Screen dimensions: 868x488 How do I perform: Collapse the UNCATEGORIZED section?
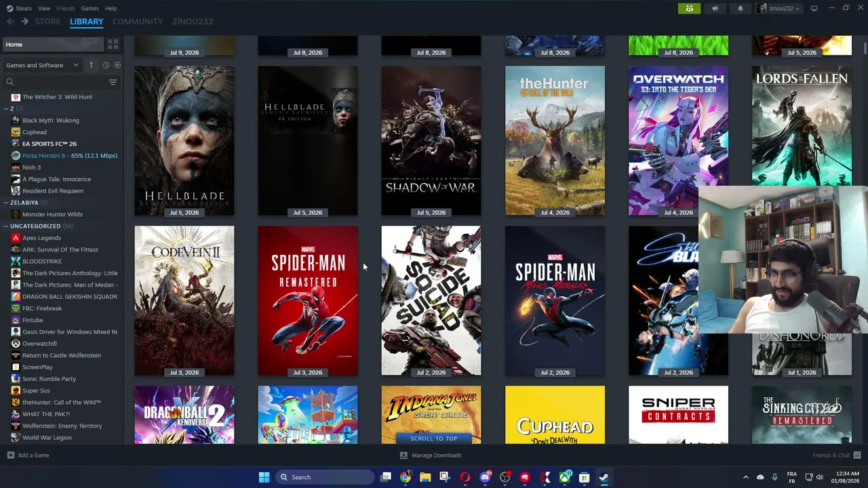pyautogui.click(x=5, y=226)
